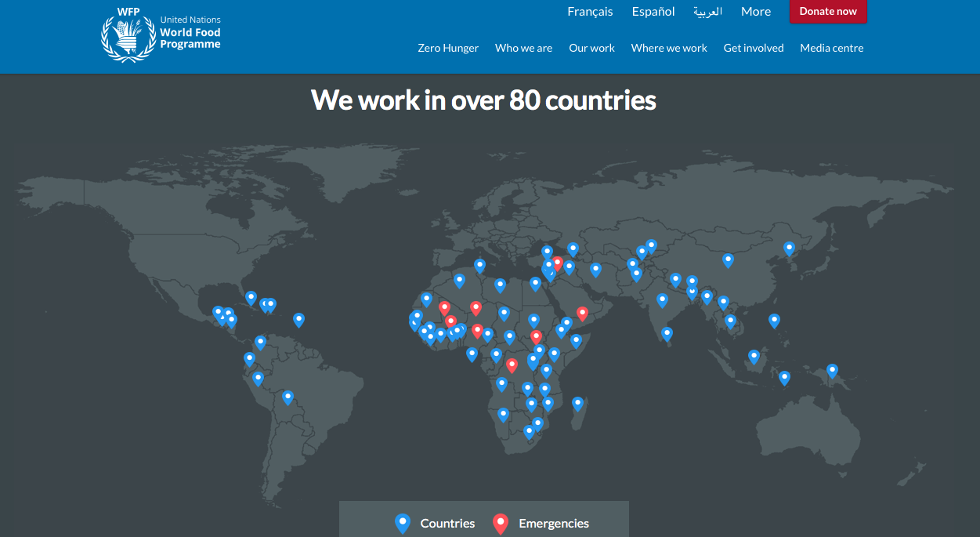Select the blue pin on Sri Lanka

[x=667, y=333]
